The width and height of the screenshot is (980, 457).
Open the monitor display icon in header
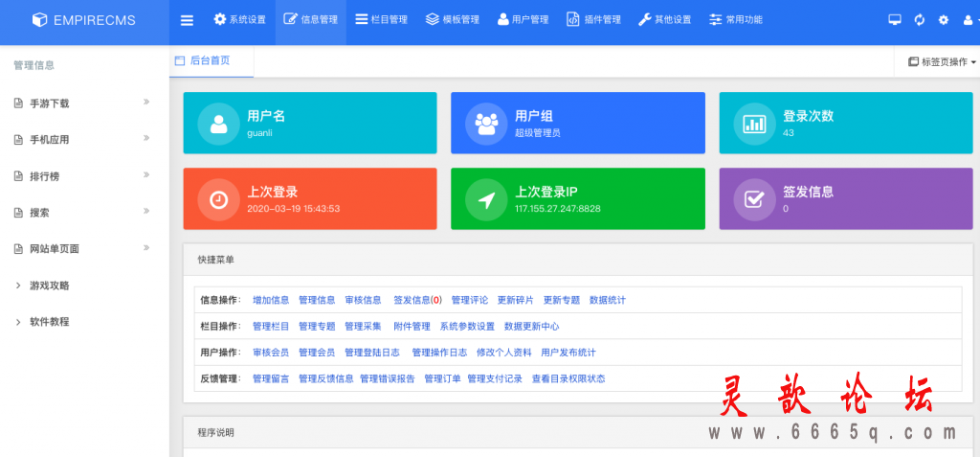tap(895, 20)
